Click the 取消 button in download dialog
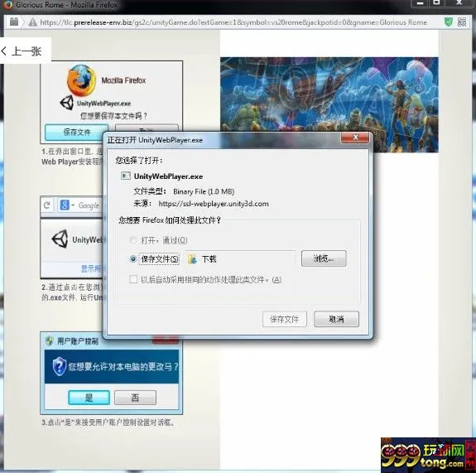The image size is (476, 473). [x=336, y=319]
